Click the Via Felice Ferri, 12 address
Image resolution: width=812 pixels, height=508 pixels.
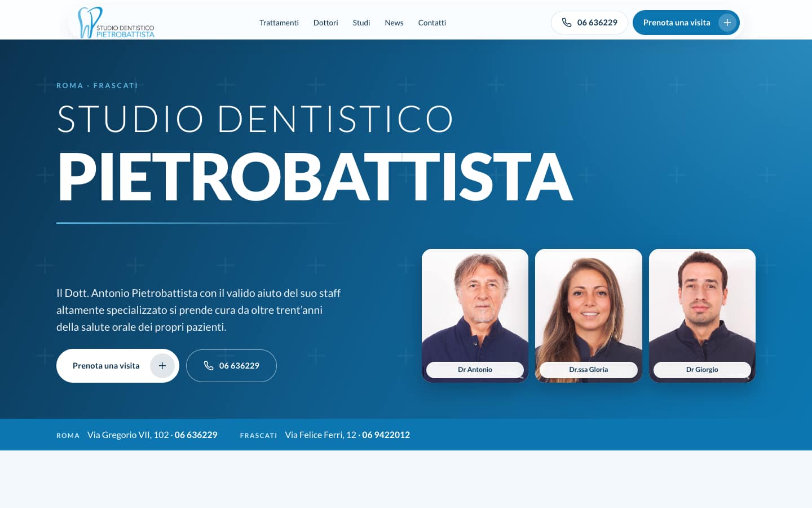point(320,435)
